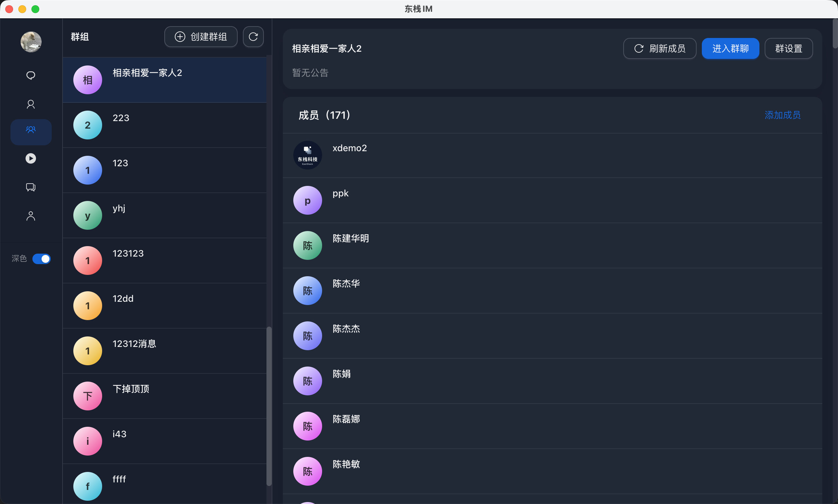Image resolution: width=838 pixels, height=504 pixels.
Task: Click the 东栈科技 avatar of xdemo2
Action: (308, 155)
